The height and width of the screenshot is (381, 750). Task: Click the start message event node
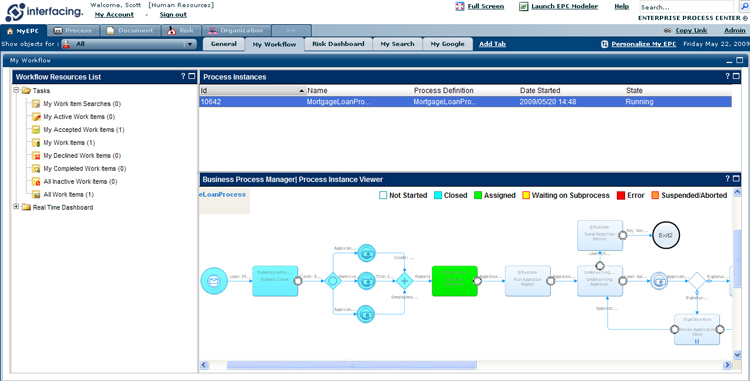click(x=214, y=281)
